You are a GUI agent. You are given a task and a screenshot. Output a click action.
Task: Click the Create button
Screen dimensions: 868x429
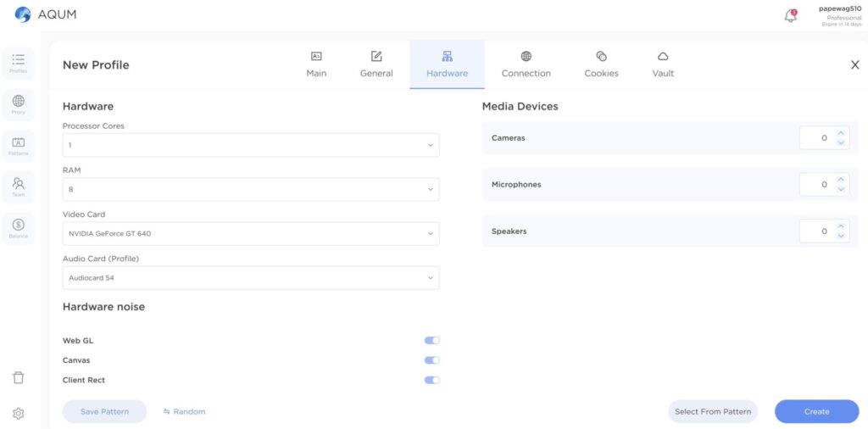click(816, 411)
